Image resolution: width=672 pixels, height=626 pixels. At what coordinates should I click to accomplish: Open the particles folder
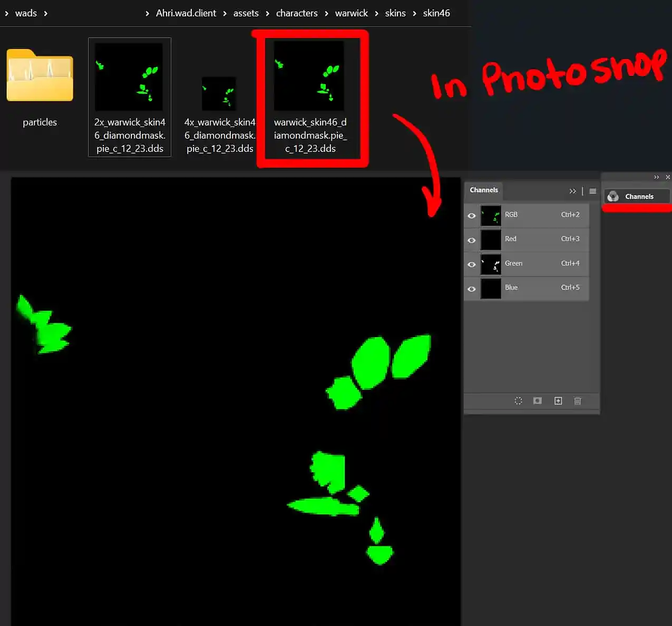(39, 86)
